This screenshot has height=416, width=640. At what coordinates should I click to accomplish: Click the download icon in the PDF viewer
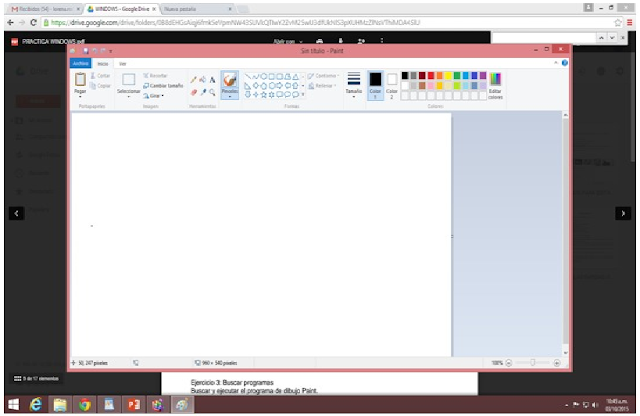(340, 41)
